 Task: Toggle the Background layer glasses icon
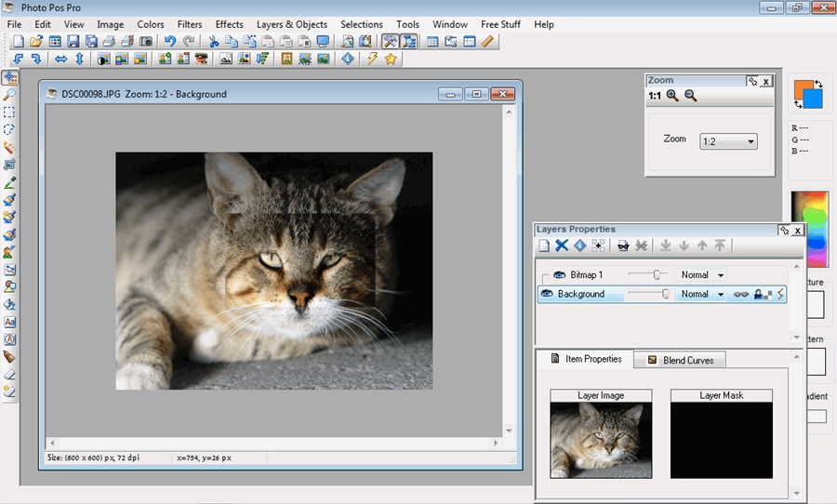[740, 294]
